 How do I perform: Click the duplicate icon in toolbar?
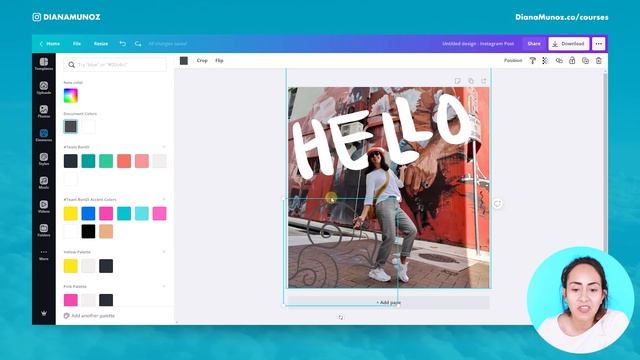pos(585,60)
